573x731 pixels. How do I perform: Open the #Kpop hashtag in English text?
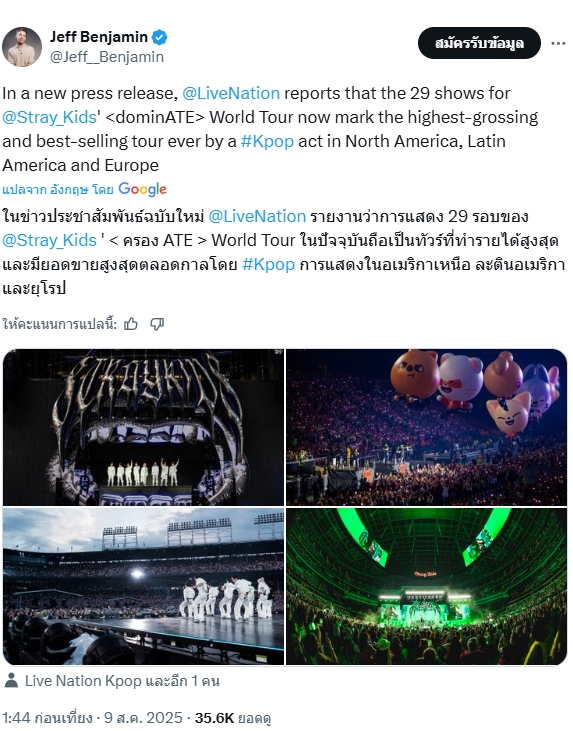point(267,141)
